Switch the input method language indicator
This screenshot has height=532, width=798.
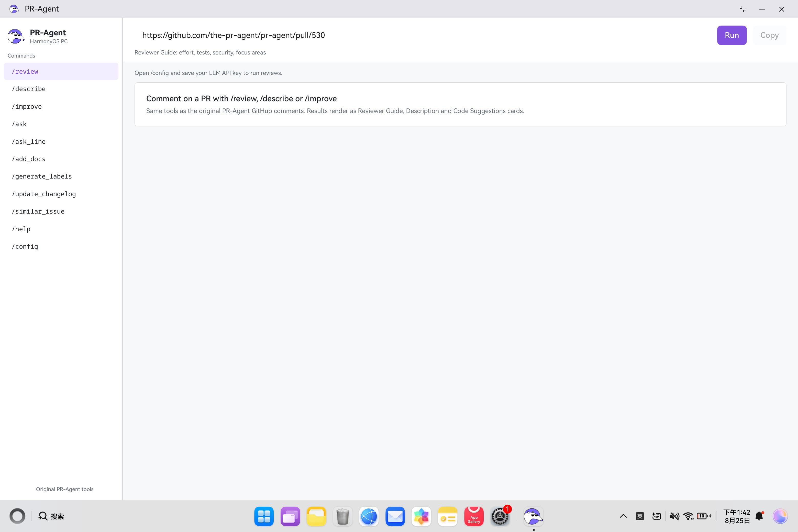tap(640, 516)
